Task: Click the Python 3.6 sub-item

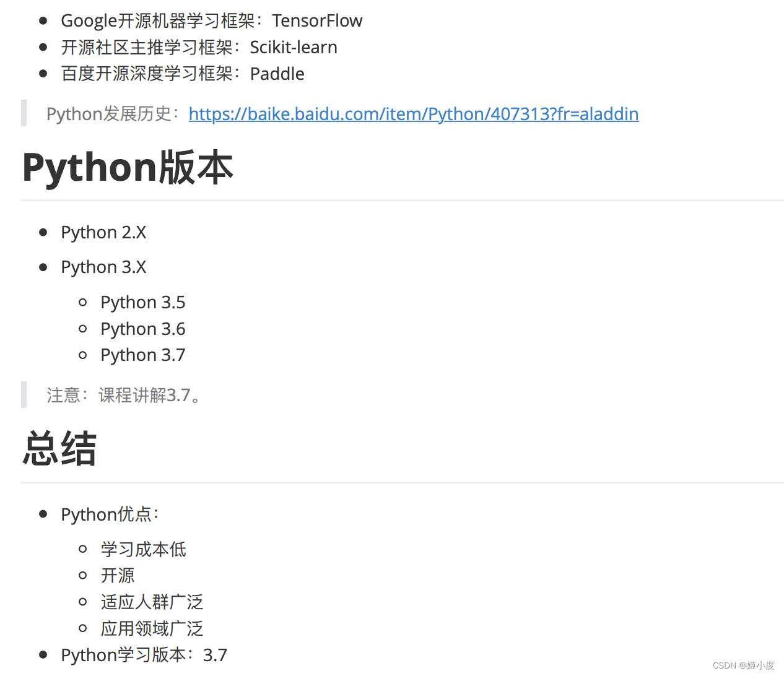Action: (142, 328)
